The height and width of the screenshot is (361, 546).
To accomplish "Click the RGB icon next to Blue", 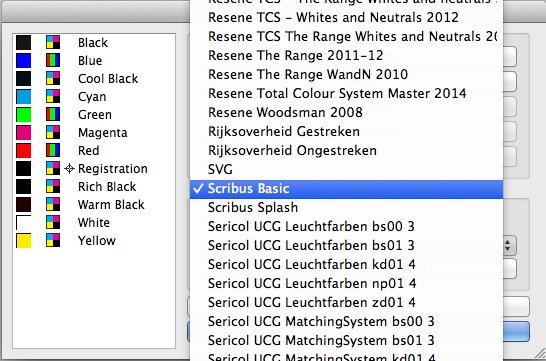I will [53, 61].
